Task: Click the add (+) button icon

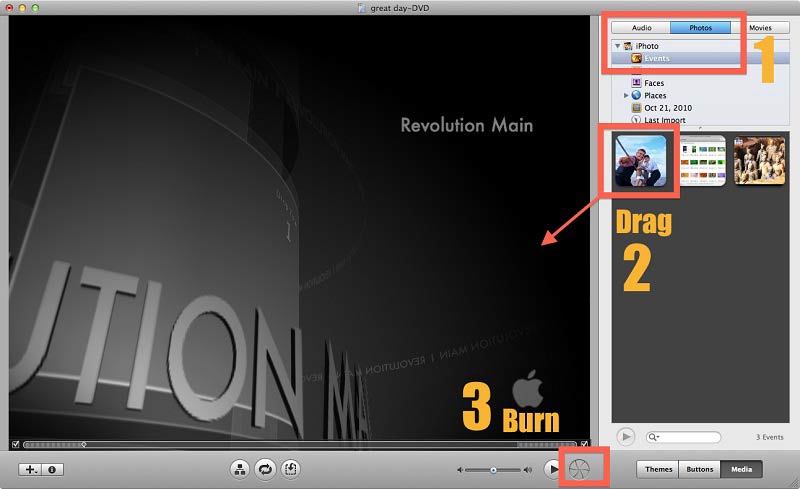Action: [x=33, y=468]
